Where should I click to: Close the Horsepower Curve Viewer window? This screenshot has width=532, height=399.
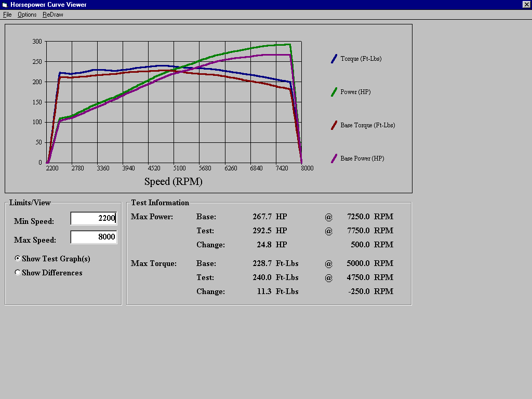coord(527,4)
